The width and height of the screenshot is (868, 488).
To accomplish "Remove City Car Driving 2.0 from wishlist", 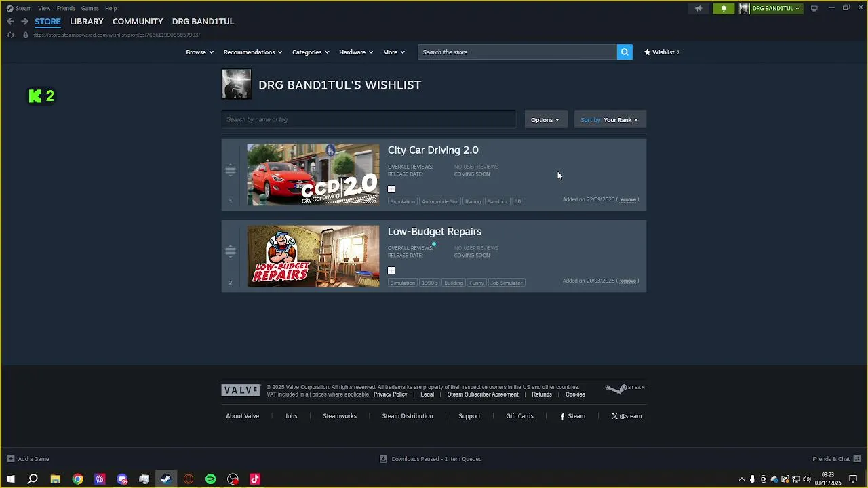I will [x=628, y=200].
